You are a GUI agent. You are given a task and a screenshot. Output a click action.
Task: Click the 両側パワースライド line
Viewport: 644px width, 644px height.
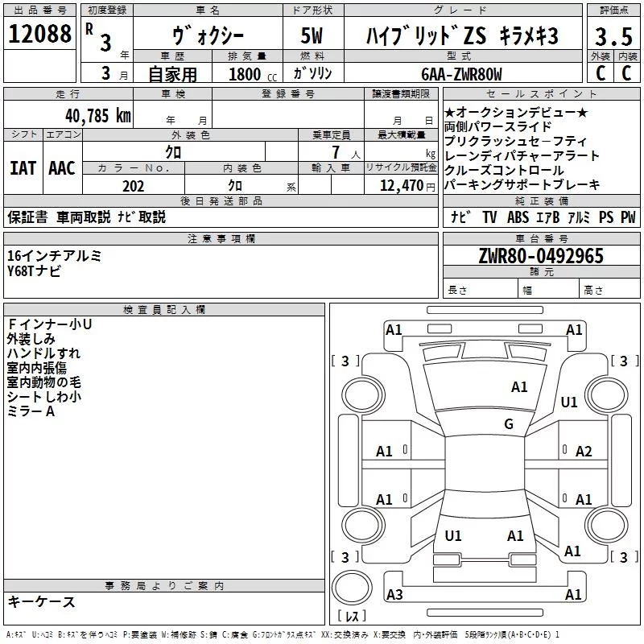point(497,127)
